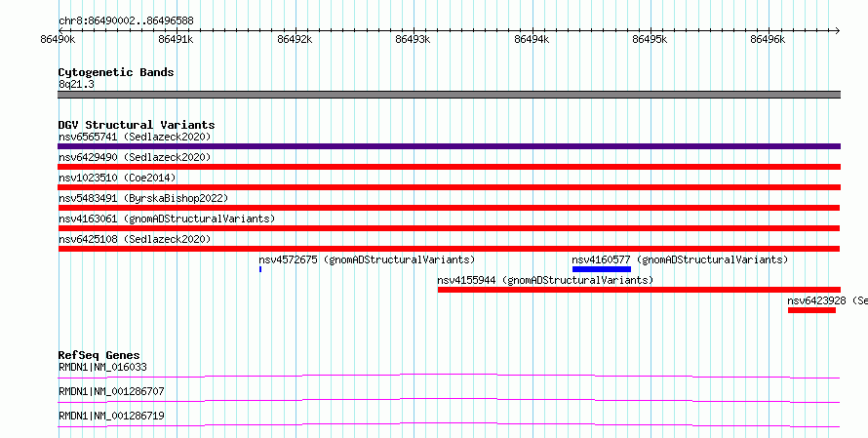Click the arrowhead ending the coordinate ruler
868x438 pixels.
coord(837,31)
